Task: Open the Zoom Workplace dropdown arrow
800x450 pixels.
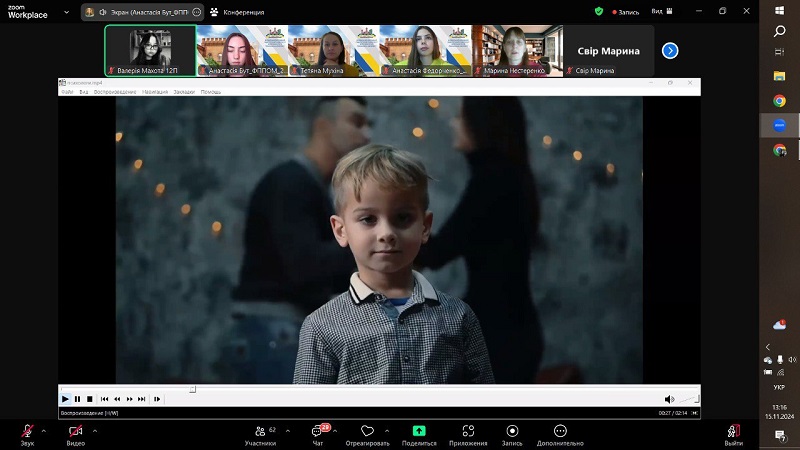Action: tap(66, 12)
